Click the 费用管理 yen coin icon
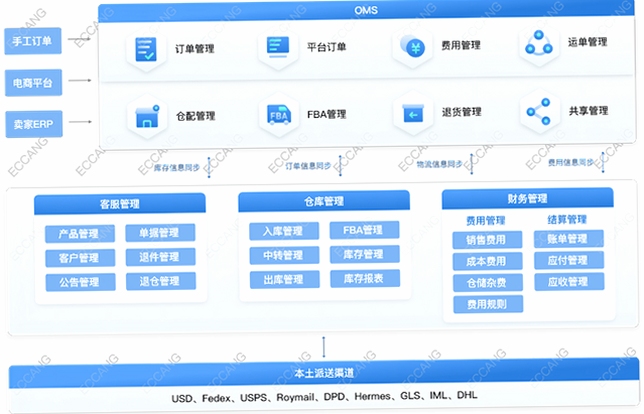 (x=412, y=46)
